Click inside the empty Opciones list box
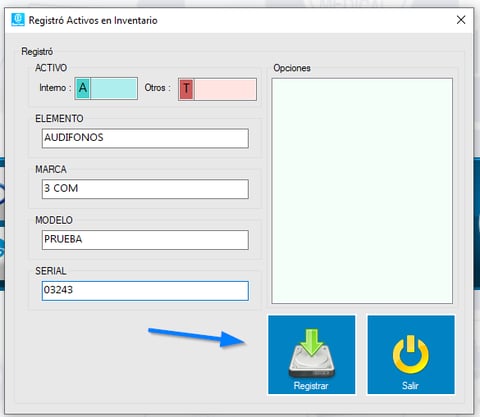Image resolution: width=480 pixels, height=417 pixels. click(362, 191)
